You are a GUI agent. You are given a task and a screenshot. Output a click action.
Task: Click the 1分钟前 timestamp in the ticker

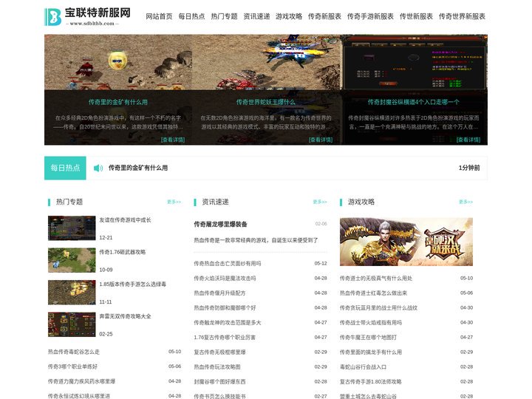pos(469,168)
